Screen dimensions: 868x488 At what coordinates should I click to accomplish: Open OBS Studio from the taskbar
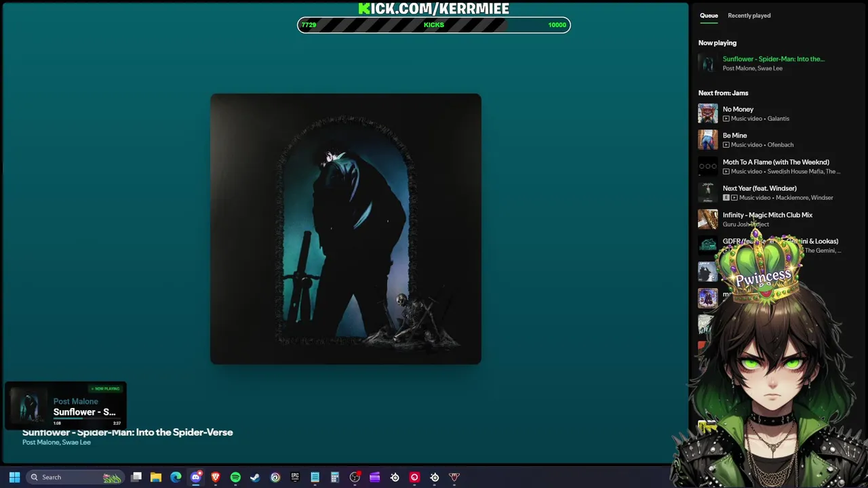click(x=355, y=477)
